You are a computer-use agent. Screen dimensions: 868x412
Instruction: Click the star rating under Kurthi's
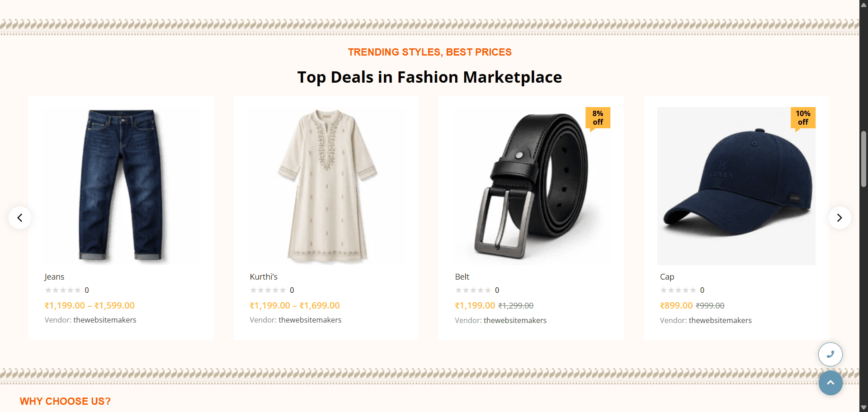268,290
